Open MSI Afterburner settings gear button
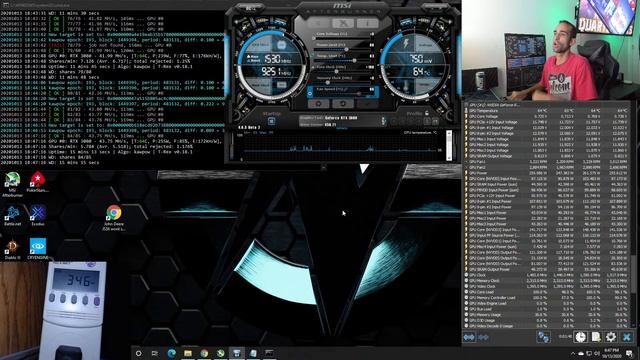Viewport: 640px width, 360px height. [319, 104]
